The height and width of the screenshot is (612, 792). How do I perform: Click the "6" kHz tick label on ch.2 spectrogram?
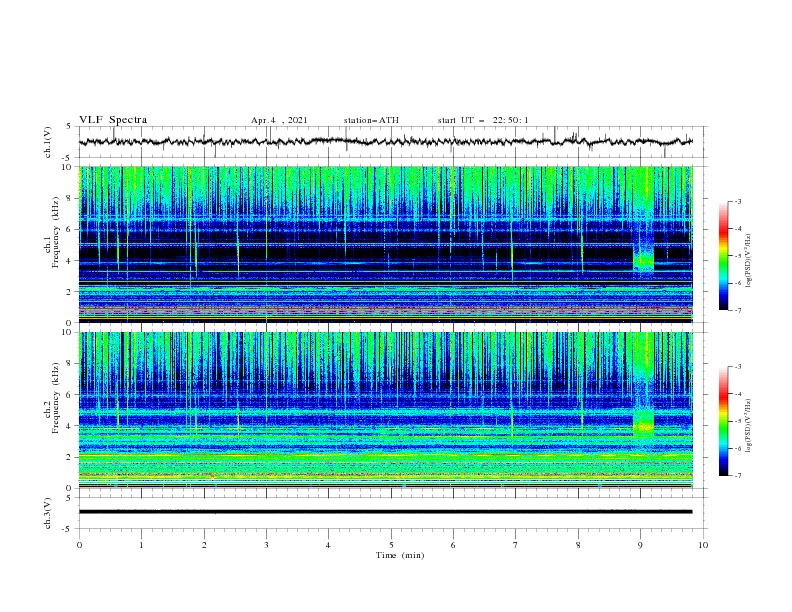click(71, 394)
